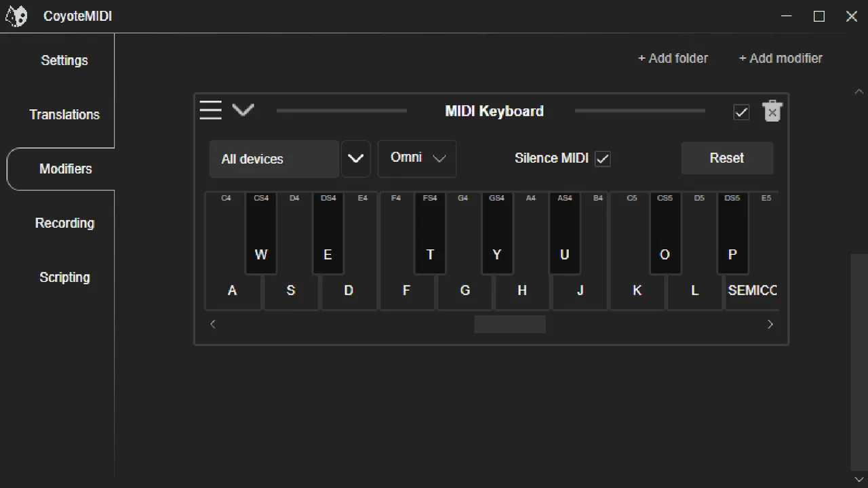Open the Omni channel dropdown
868x488 pixels.
coord(417,159)
